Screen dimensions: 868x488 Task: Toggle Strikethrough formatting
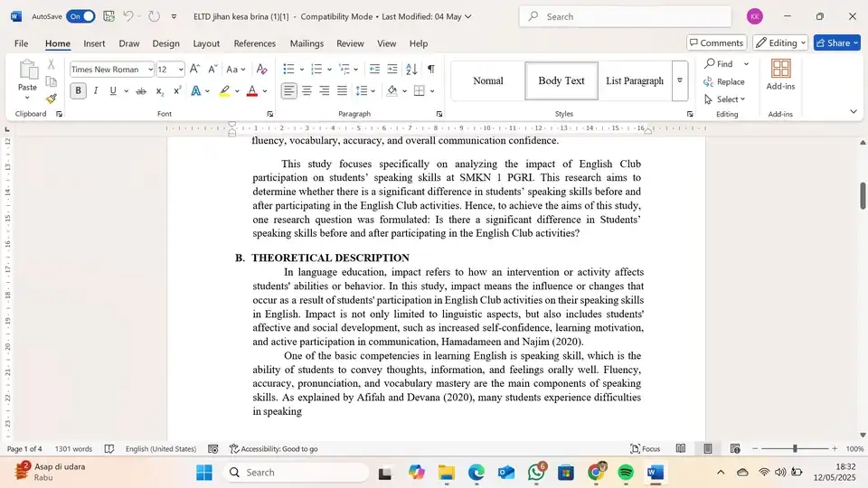(x=141, y=90)
